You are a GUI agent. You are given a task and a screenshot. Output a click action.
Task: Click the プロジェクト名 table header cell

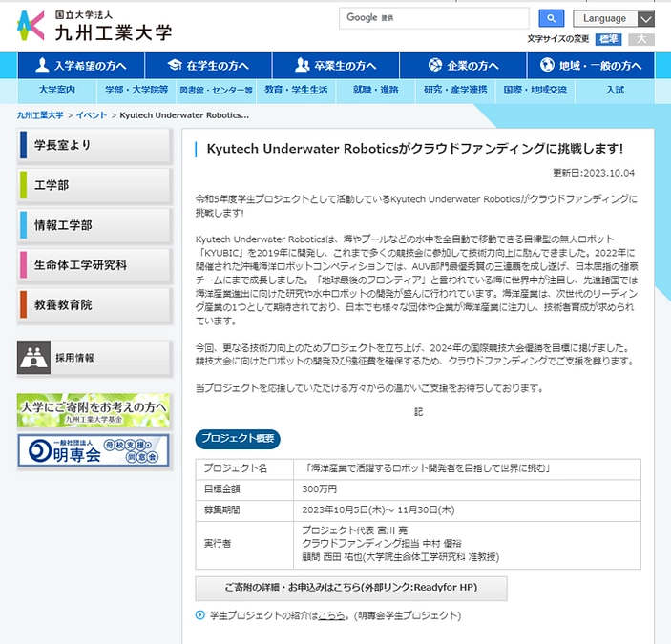click(244, 468)
